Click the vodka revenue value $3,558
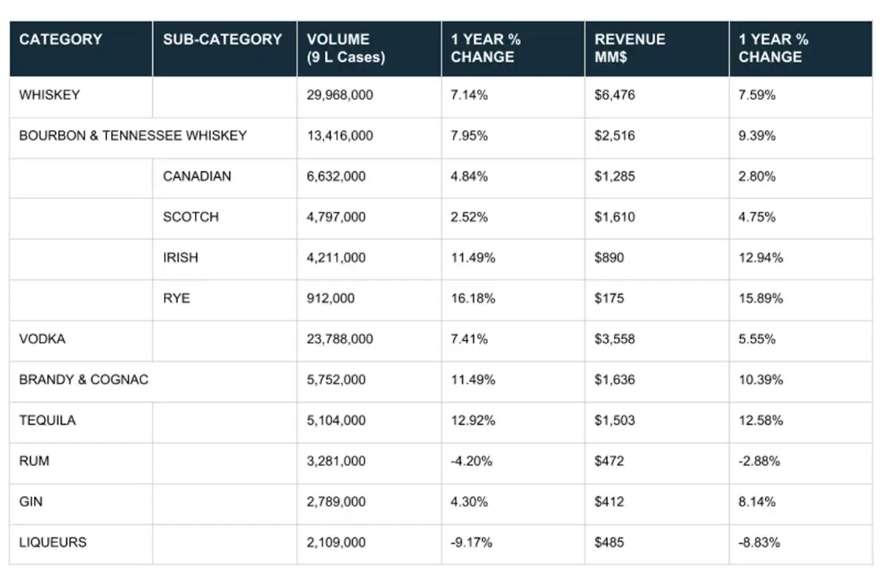 614,340
